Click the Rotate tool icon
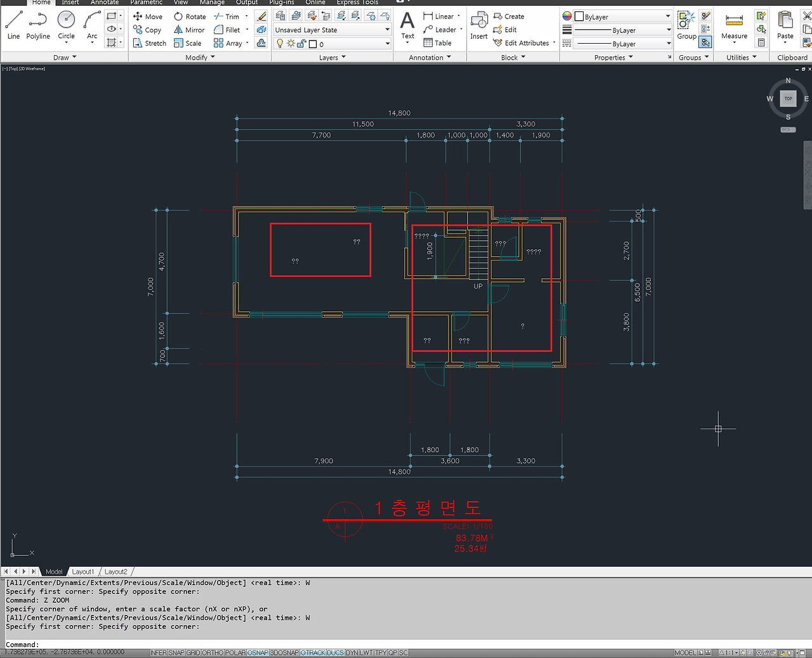The height and width of the screenshot is (658, 812). click(x=178, y=16)
